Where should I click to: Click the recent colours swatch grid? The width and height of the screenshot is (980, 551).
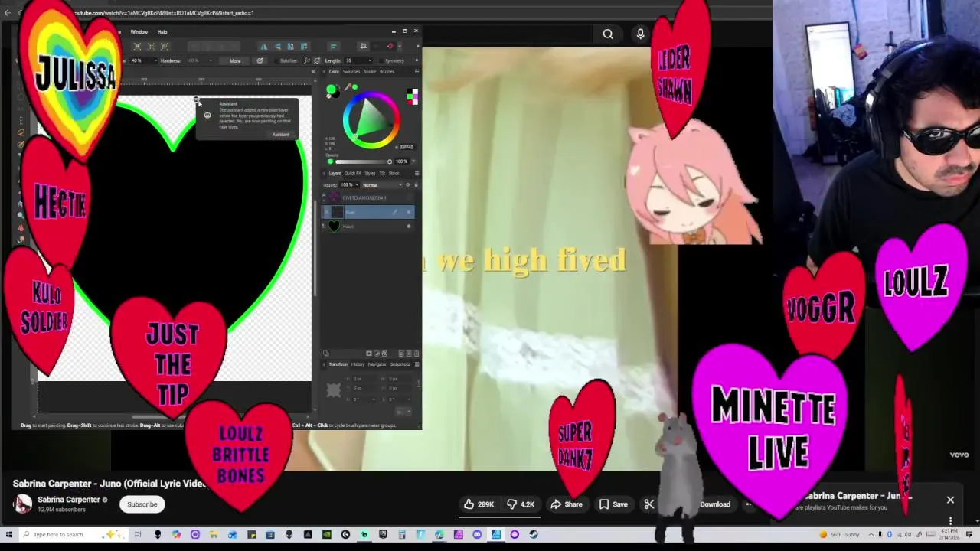[x=413, y=96]
